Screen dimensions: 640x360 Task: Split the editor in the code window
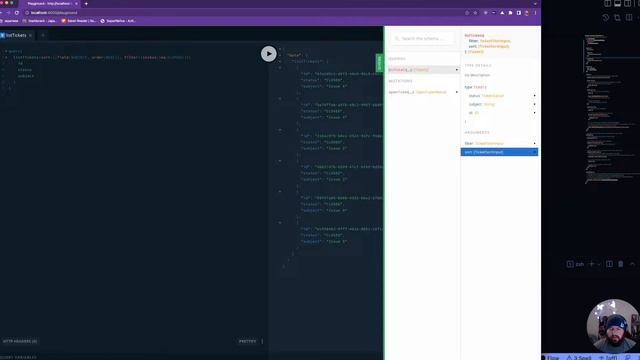click(629, 18)
